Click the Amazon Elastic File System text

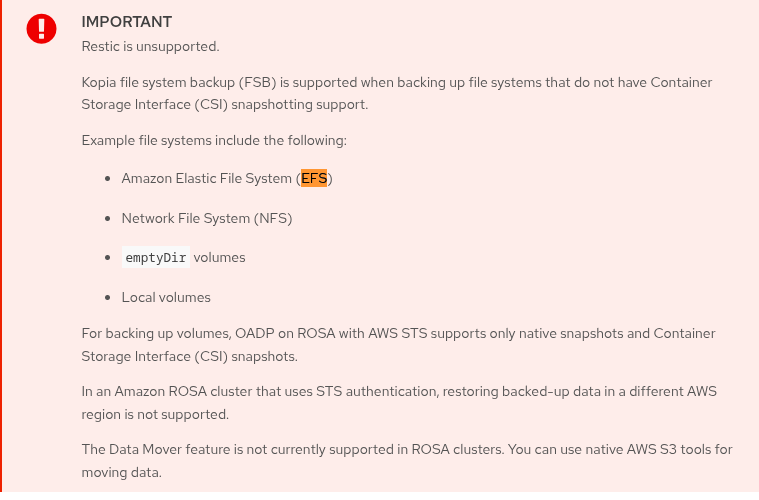click(207, 179)
